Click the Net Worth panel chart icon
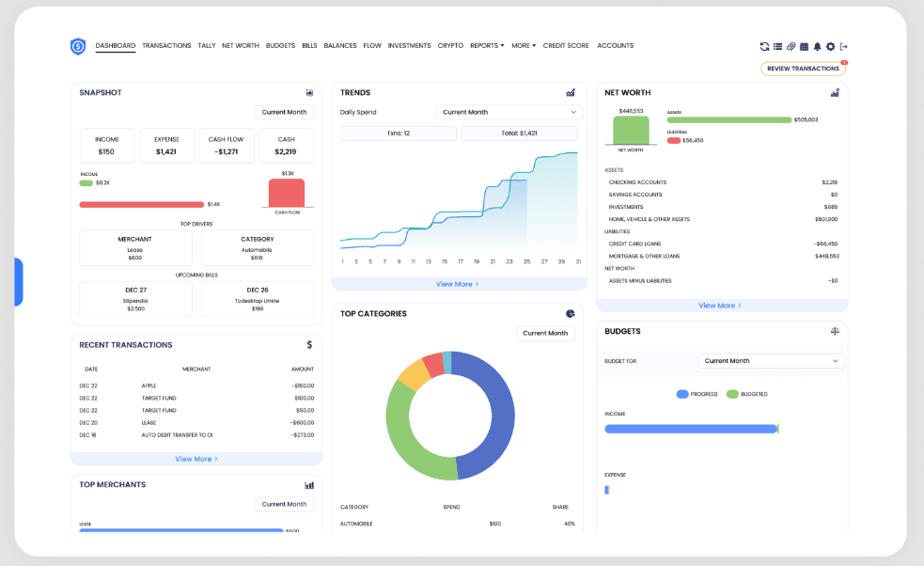 (x=835, y=92)
